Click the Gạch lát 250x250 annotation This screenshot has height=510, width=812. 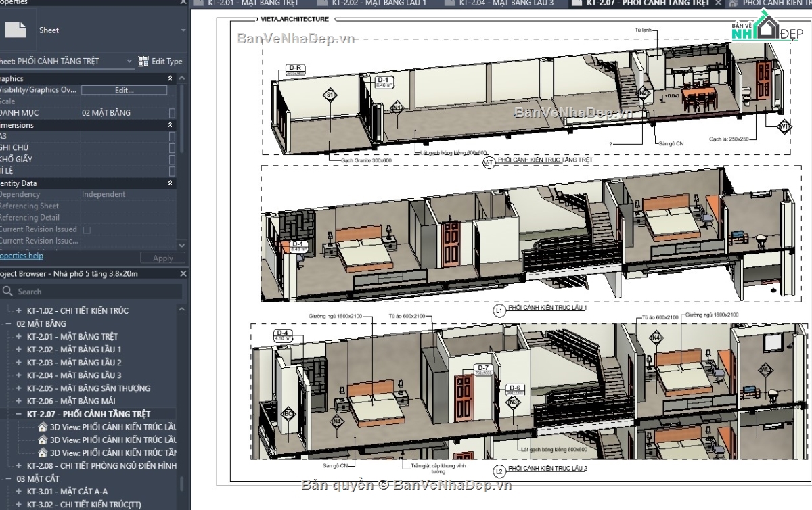pos(729,139)
